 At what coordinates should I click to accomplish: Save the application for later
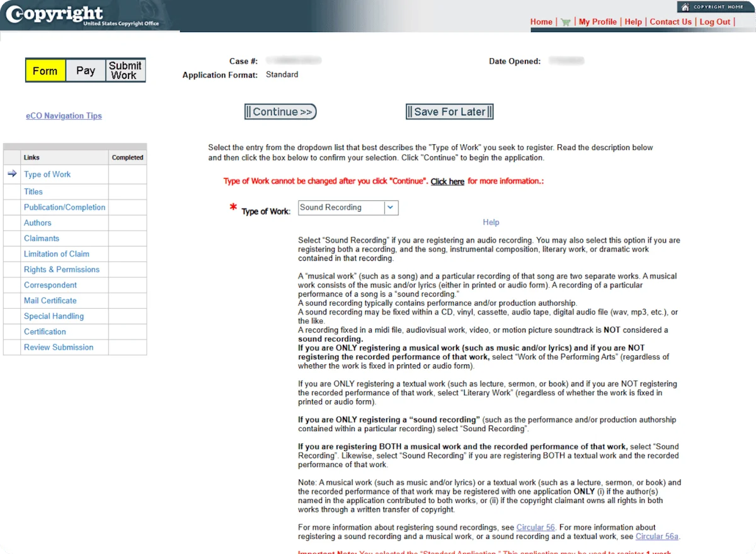coord(449,112)
